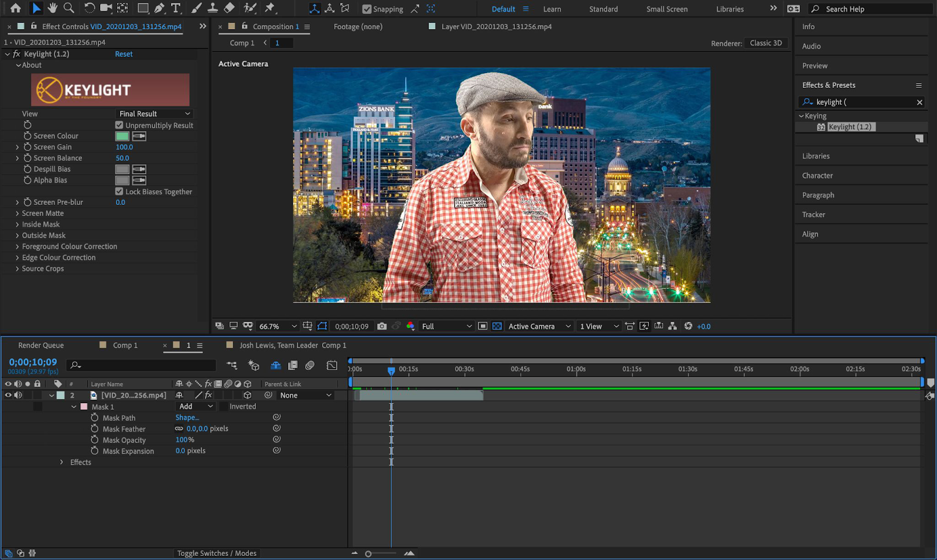Hide the VID_20...256.mp4 layer visibility eye
Image resolution: width=937 pixels, height=560 pixels.
pyautogui.click(x=8, y=395)
